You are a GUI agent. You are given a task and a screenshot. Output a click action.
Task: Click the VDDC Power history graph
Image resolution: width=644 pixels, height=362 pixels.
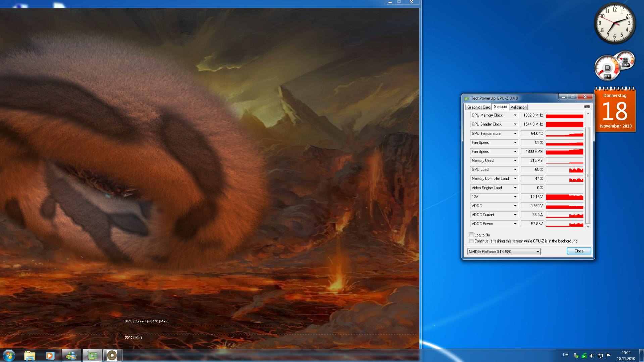pyautogui.click(x=564, y=224)
